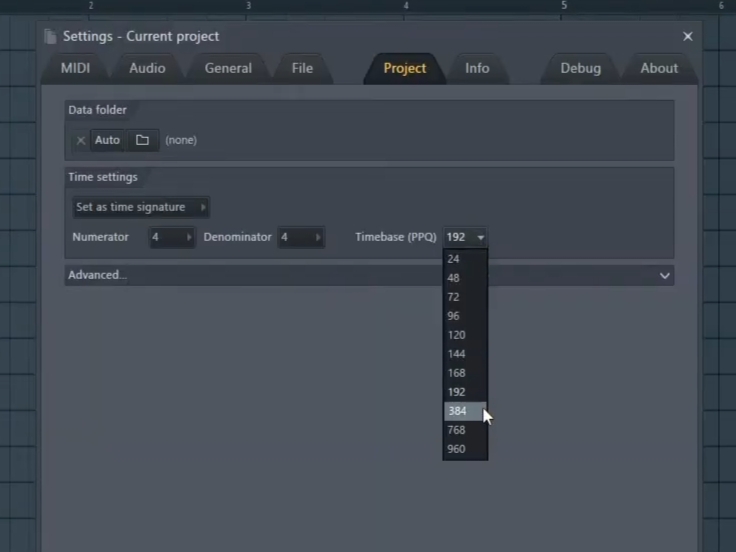The width and height of the screenshot is (736, 552).
Task: Close the Settings window
Action: pyautogui.click(x=687, y=36)
